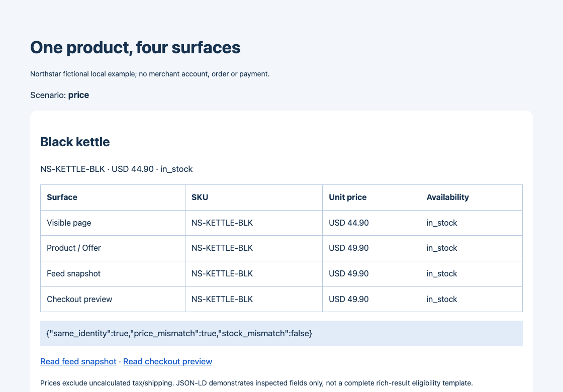
Task: Click in_stock in the Feed snapshot row
Action: click(442, 273)
